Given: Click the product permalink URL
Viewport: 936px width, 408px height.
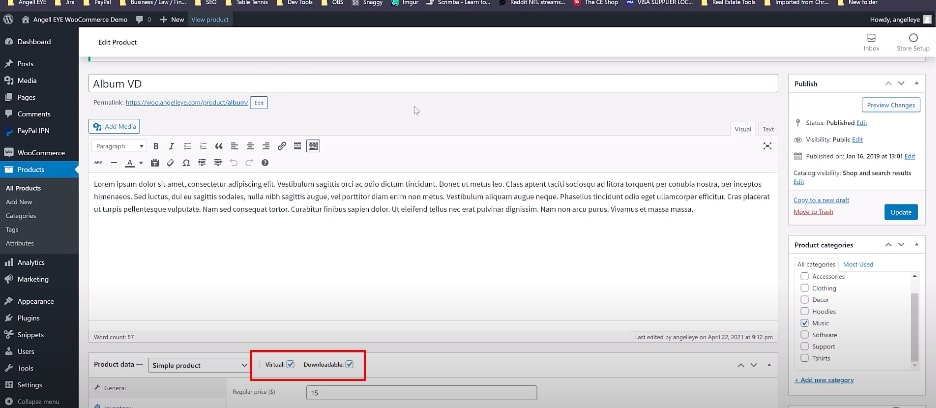Looking at the screenshot, I should (x=186, y=103).
